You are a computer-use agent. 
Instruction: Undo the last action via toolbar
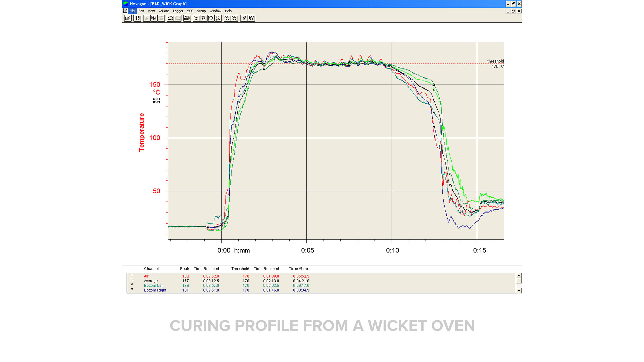tap(170, 18)
